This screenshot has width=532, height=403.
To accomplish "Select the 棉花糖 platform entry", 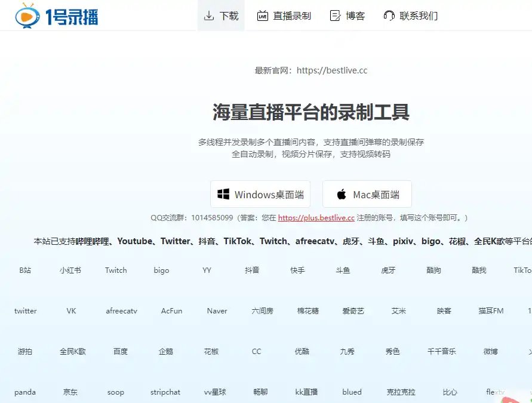I will [x=308, y=310].
